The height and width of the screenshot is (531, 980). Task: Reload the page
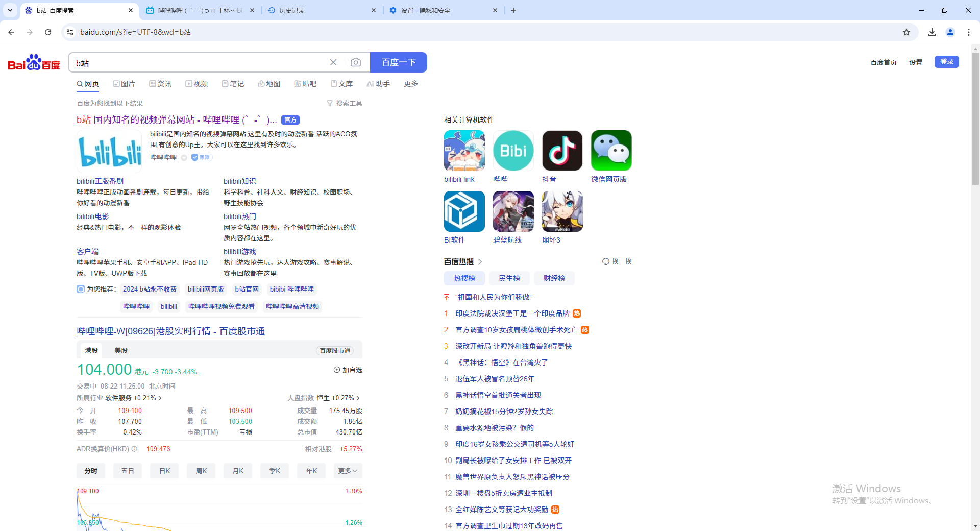[x=48, y=32]
